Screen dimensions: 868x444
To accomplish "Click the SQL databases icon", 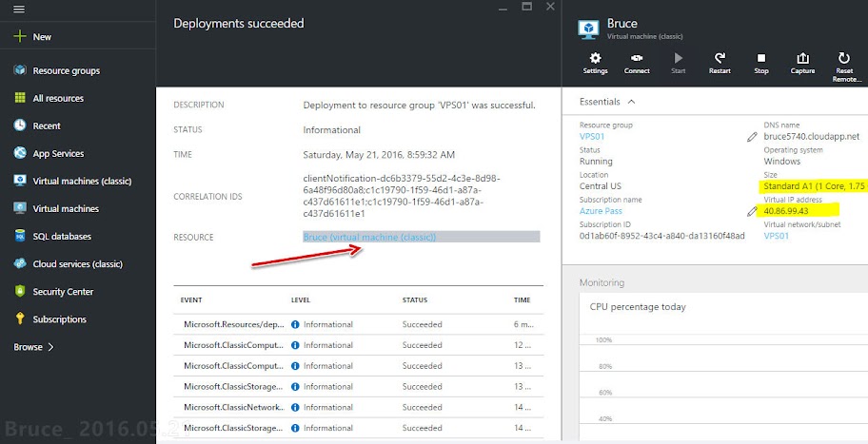I will click(x=20, y=236).
